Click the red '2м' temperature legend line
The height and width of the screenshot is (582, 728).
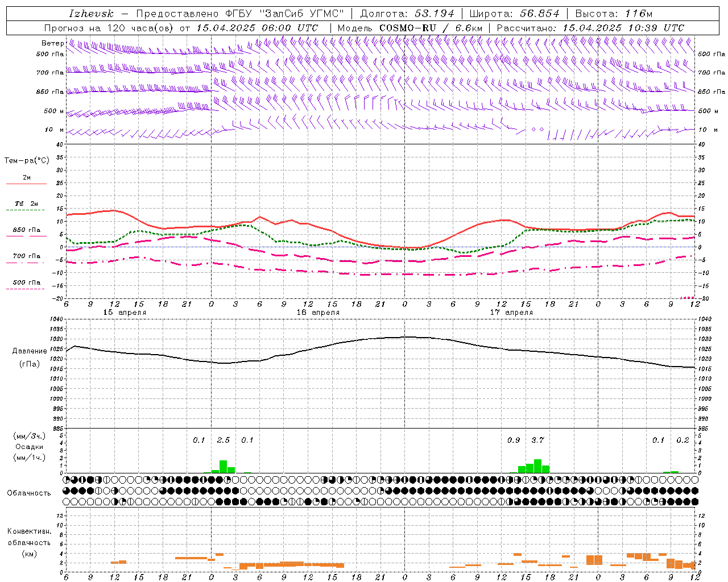(x=26, y=184)
